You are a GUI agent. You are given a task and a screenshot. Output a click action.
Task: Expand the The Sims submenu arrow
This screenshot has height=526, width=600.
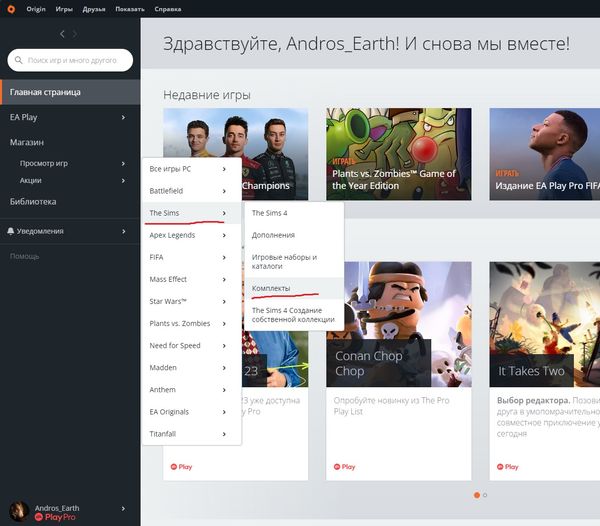coord(224,213)
